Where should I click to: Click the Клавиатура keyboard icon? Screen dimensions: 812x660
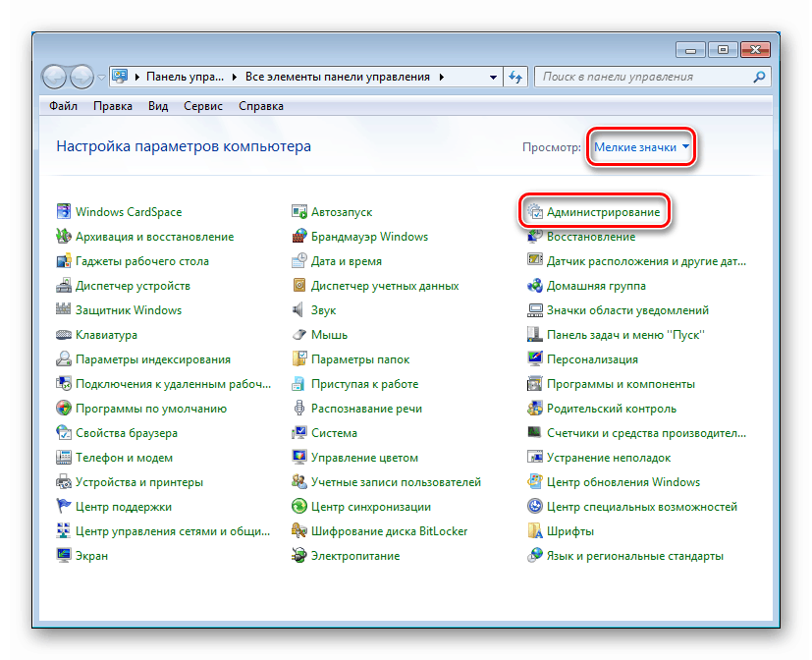click(x=63, y=335)
